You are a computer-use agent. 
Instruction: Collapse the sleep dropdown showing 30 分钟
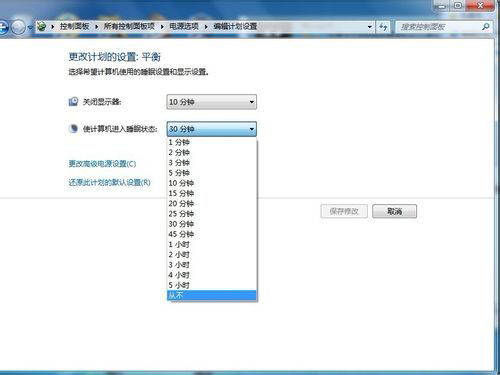tap(212, 129)
